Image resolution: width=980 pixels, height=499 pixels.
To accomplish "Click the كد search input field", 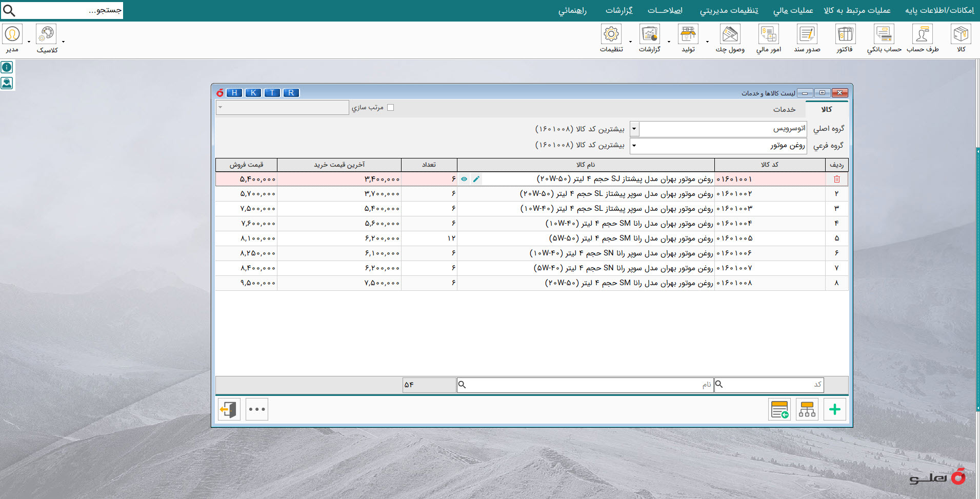I will 769,385.
